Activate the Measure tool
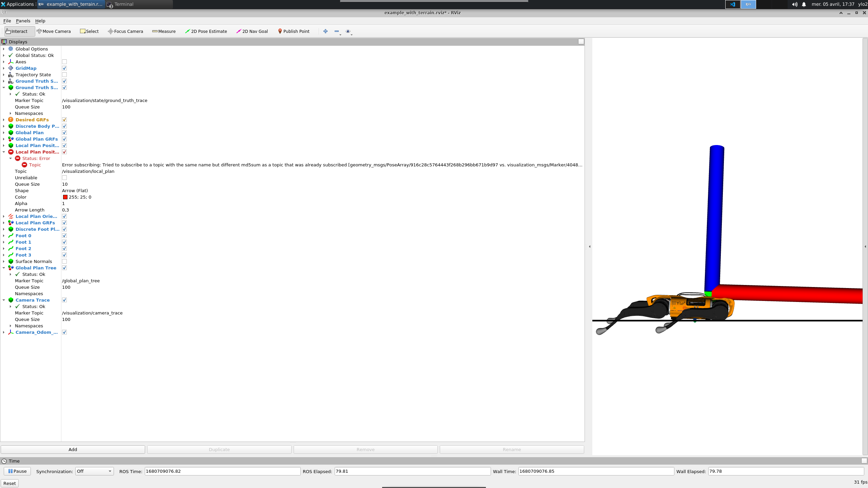Screen dimensions: 868x488 click(x=164, y=31)
